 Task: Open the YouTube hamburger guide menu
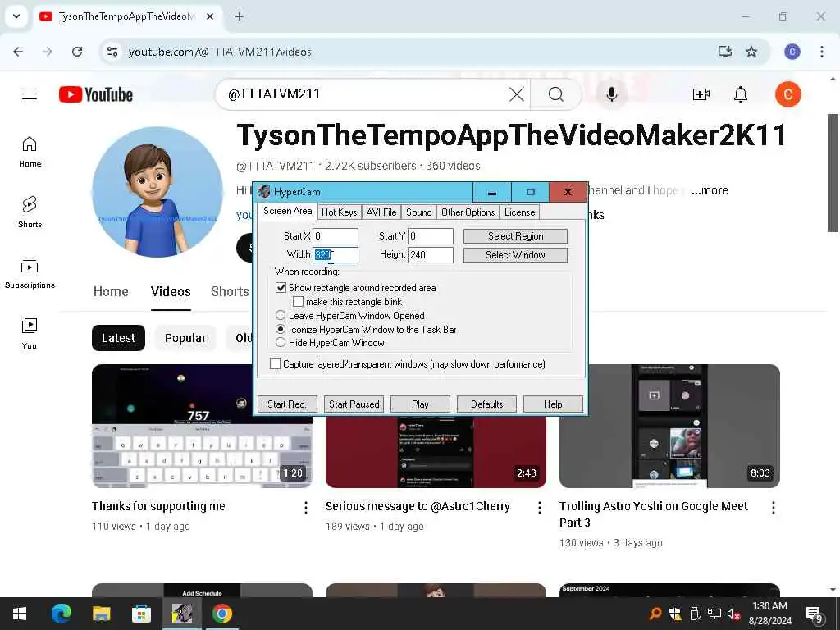point(30,94)
